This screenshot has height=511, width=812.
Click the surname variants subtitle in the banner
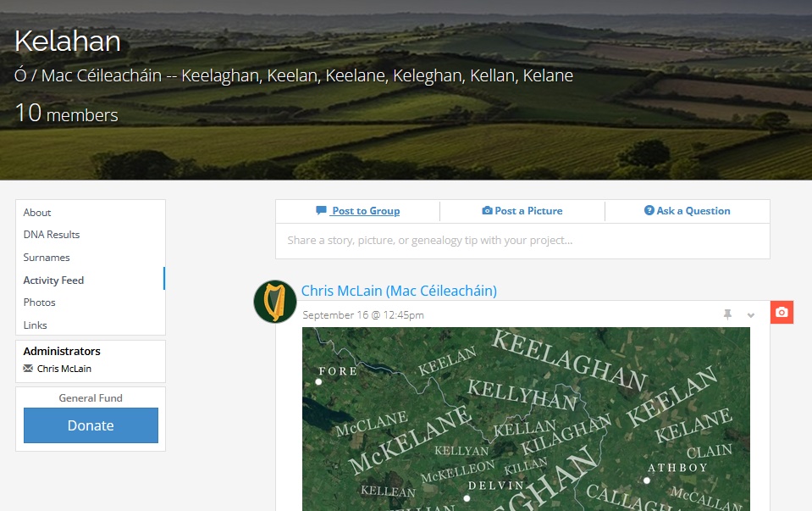[x=294, y=75]
